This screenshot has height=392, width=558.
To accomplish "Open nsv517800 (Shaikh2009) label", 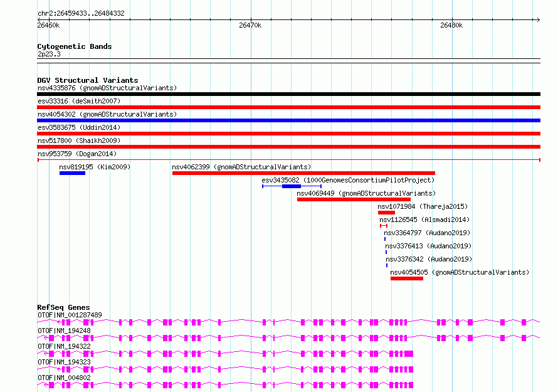I will tap(79, 140).
